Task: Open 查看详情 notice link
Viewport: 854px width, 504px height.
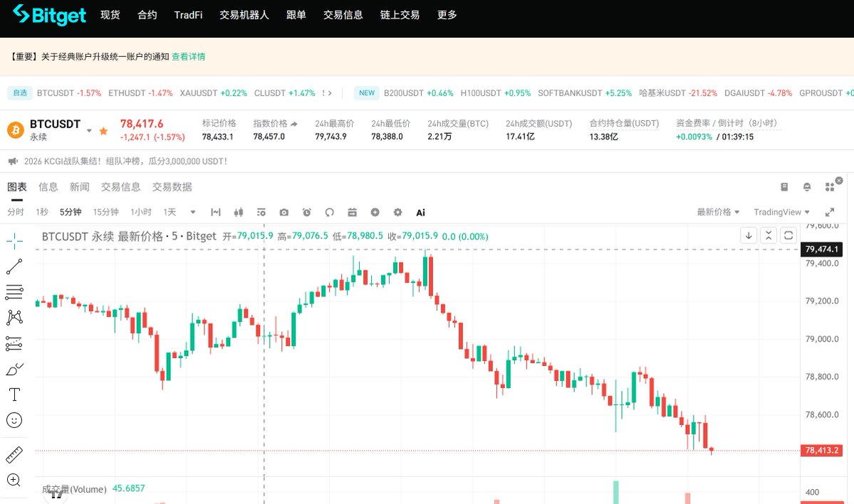Action: [189, 57]
